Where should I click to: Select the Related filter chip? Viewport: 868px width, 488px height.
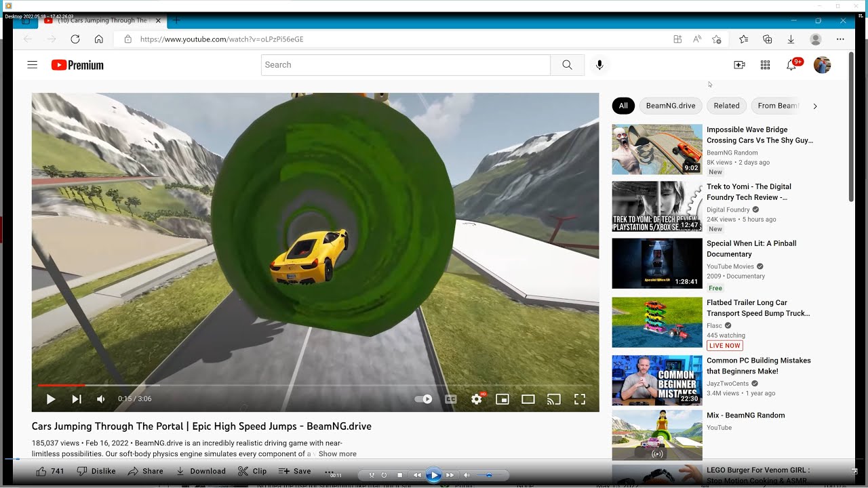726,106
